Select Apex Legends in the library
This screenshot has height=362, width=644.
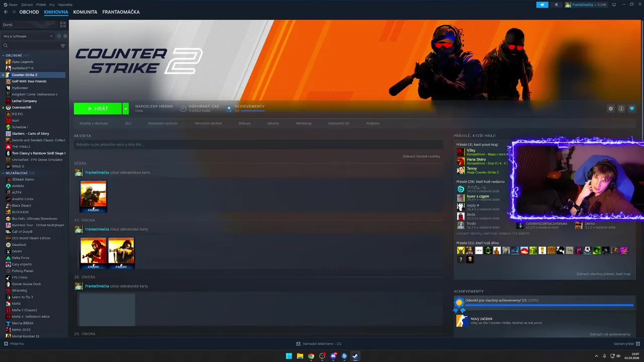[x=23, y=62]
